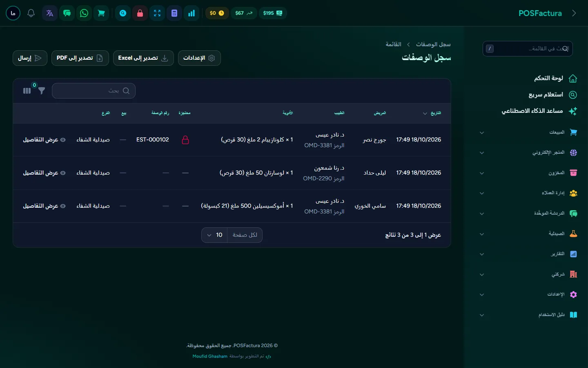View details for جورج نصر prescription
Screen dimensions: 588x368
click(x=44, y=140)
